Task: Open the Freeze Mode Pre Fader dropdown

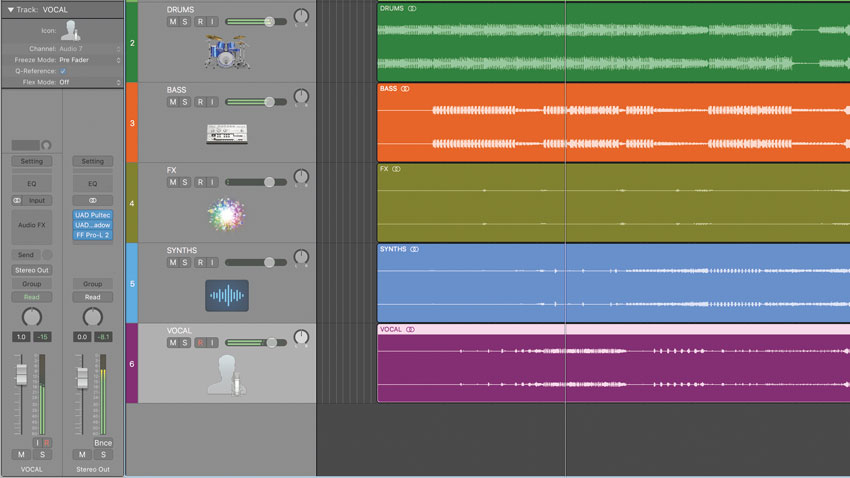Action: tap(89, 60)
